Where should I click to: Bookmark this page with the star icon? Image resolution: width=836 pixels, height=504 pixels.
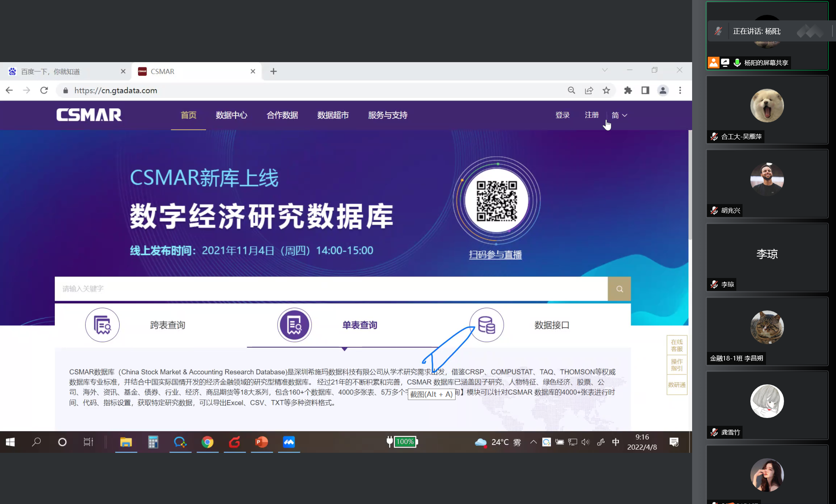(x=606, y=90)
